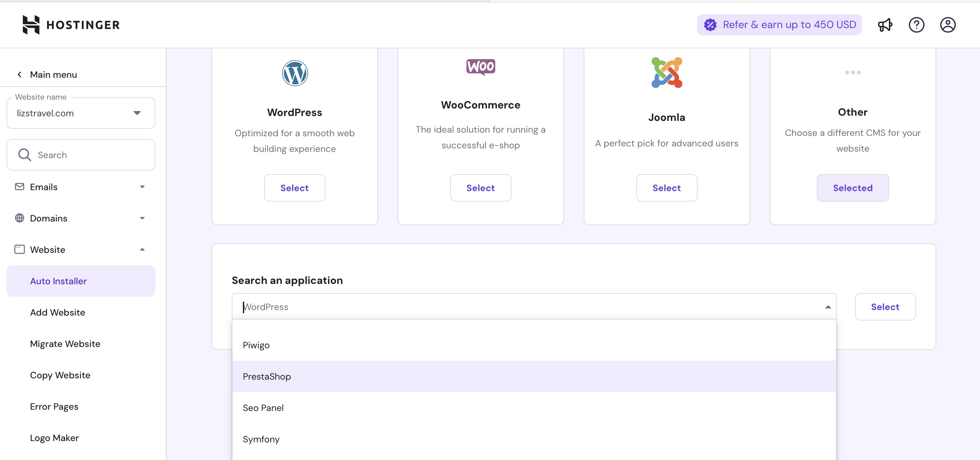Screen dimensions: 980x460
Task: Choose Symfony from the application list
Action: (x=534, y=439)
